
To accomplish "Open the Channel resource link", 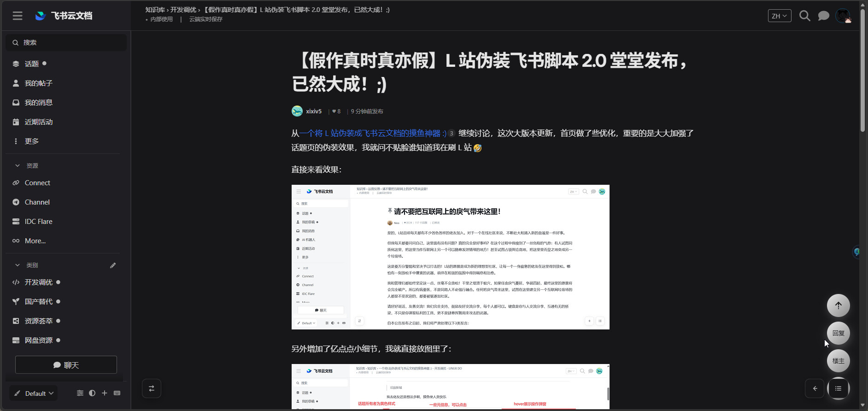I will click(37, 202).
